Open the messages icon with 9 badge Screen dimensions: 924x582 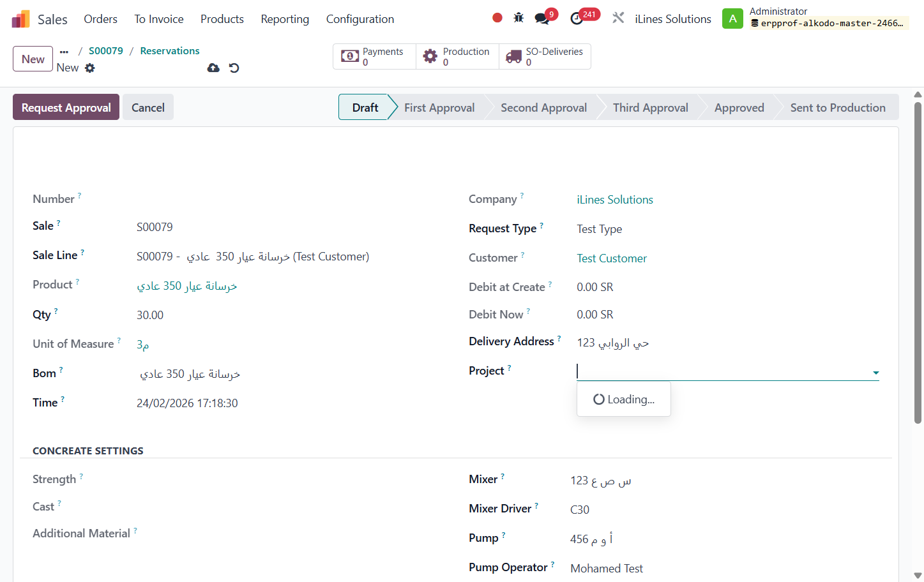[543, 18]
